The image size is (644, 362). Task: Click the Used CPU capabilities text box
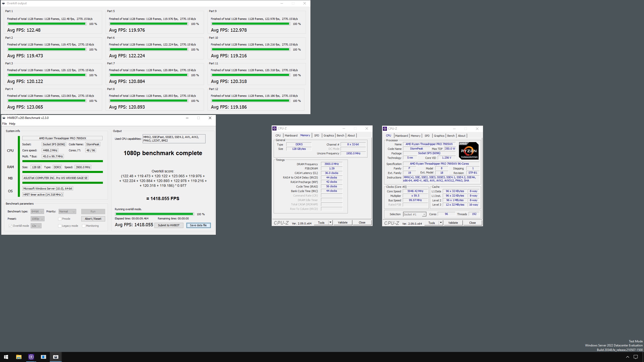point(174,139)
